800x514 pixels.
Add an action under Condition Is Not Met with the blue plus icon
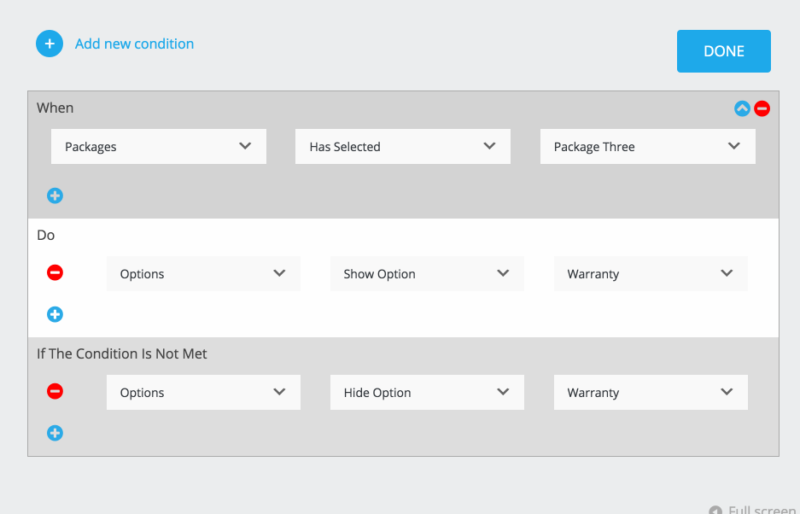pos(55,433)
